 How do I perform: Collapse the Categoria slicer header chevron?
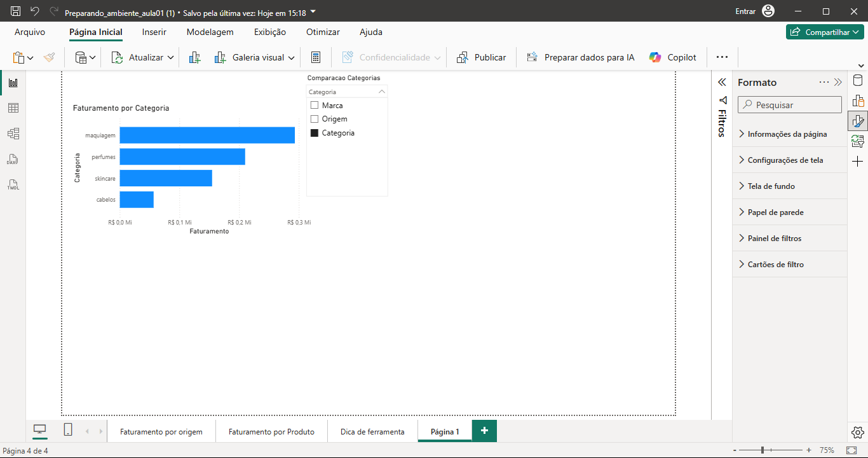click(x=382, y=92)
